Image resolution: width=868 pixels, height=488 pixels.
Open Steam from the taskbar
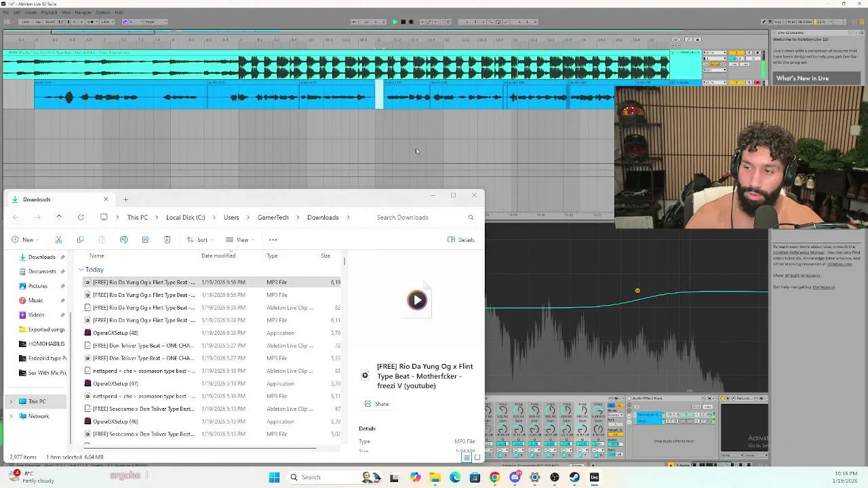(574, 477)
